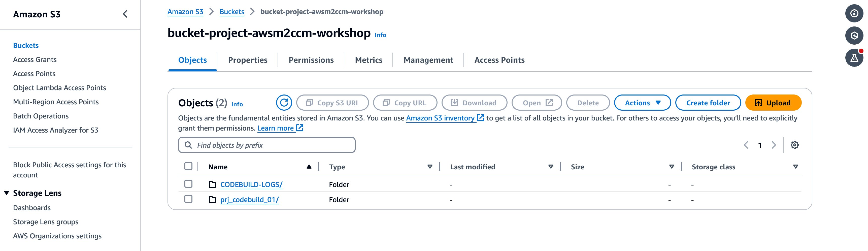
Task: Switch to the Permissions tab
Action: pos(311,60)
